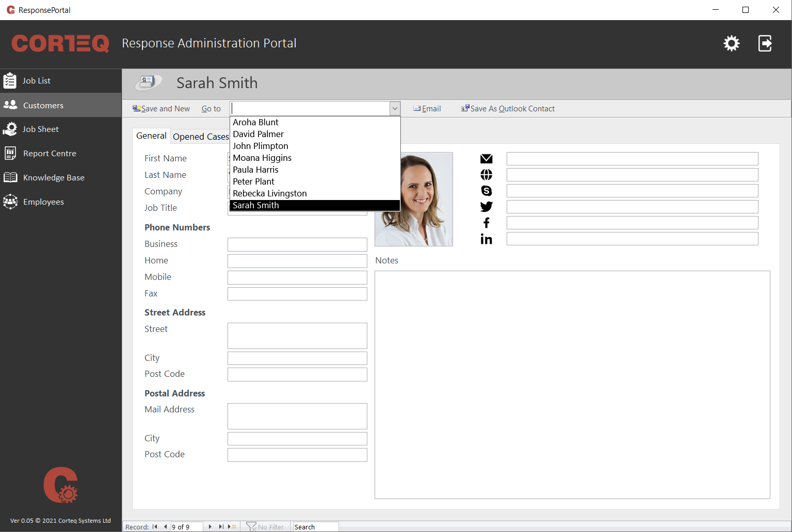Click the Employees group icon
792x532 pixels.
[10, 202]
